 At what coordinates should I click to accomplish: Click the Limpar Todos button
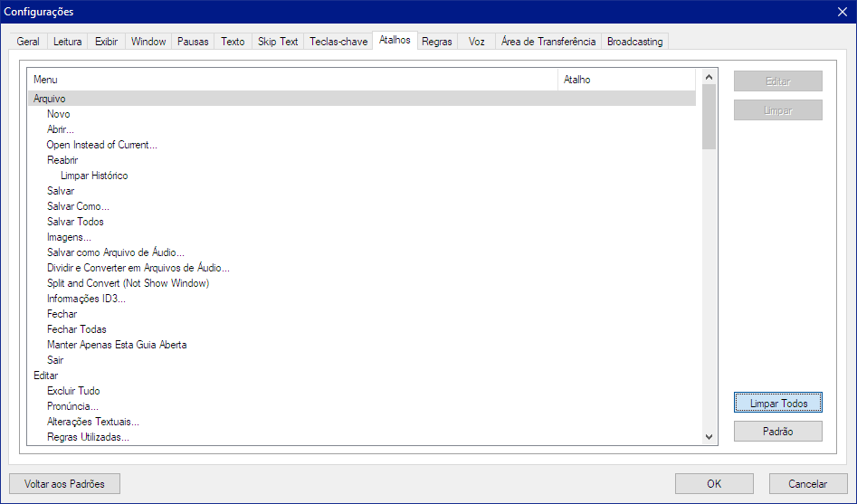(777, 403)
